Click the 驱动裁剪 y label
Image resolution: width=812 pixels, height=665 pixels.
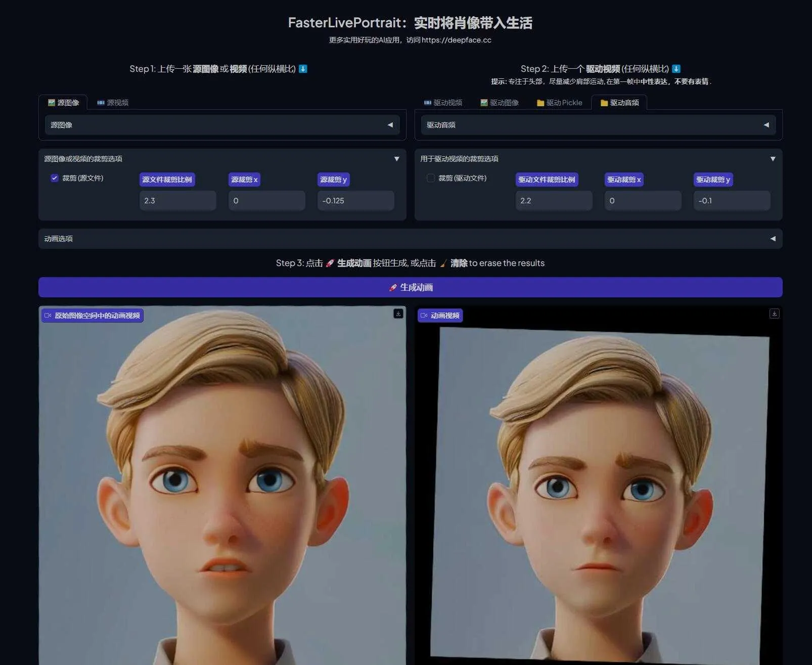[x=713, y=180]
